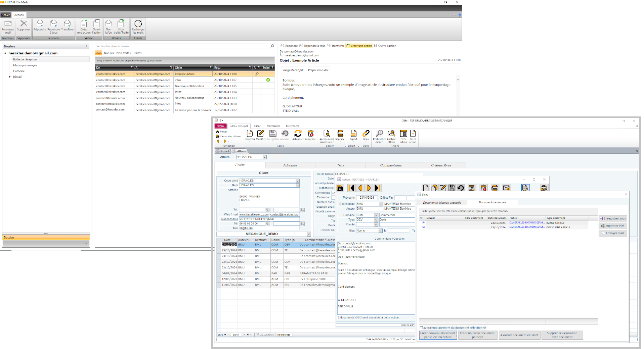Go to last record in Action window
Image resolution: width=644 pixels, height=349 pixels.
pos(377,188)
